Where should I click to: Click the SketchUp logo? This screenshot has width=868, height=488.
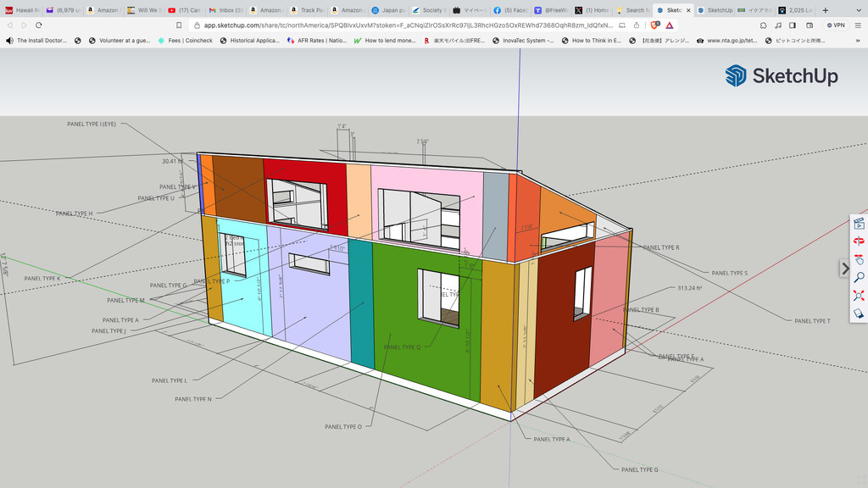781,76
